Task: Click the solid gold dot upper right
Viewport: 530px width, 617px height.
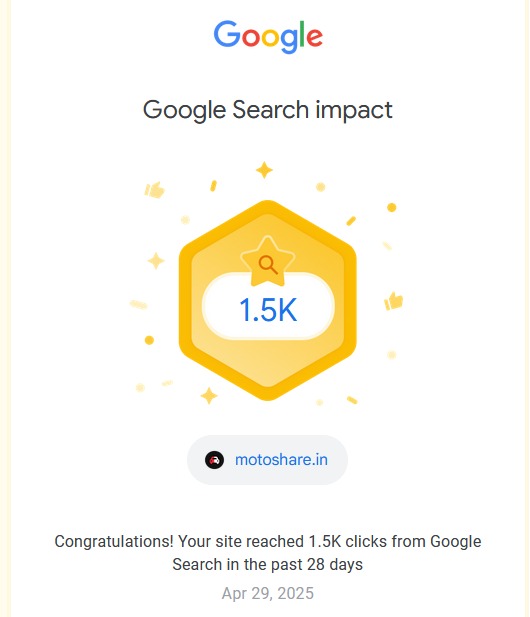Action: click(x=391, y=207)
